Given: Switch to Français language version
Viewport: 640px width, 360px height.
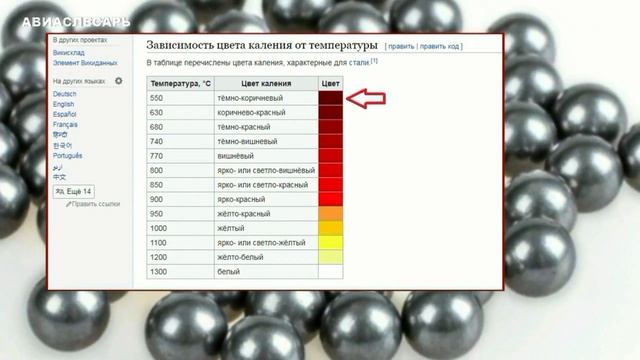Looking at the screenshot, I should pyautogui.click(x=65, y=124).
